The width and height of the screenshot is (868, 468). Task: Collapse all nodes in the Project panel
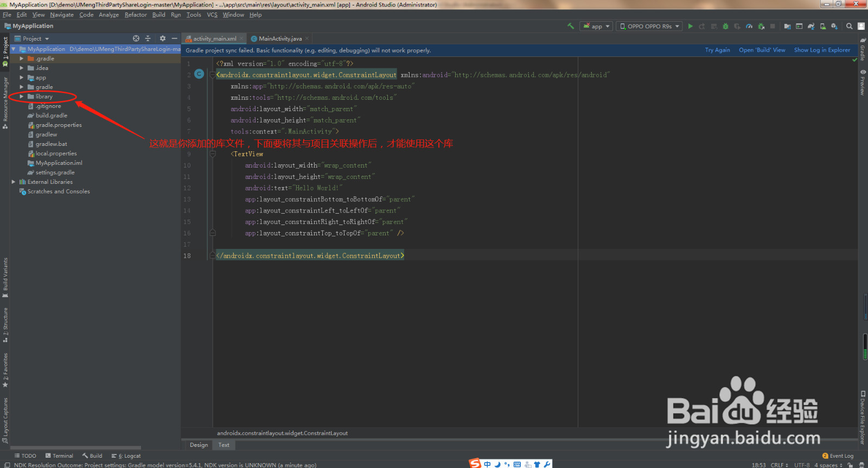point(148,39)
